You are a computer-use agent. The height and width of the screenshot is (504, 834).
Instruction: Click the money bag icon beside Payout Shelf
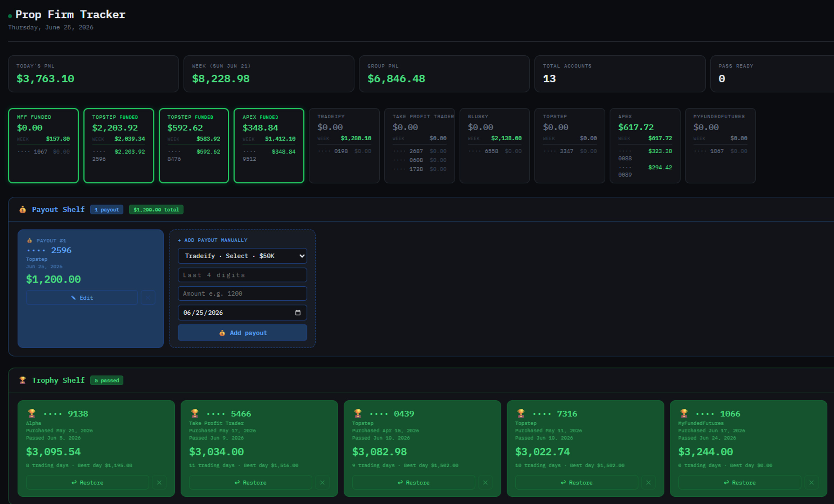coord(22,209)
